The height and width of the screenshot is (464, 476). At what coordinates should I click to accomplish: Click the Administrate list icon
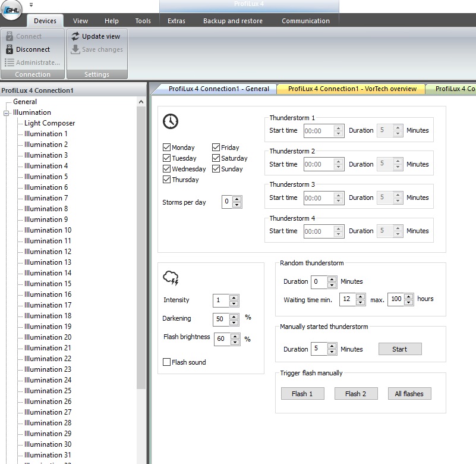[x=10, y=62]
